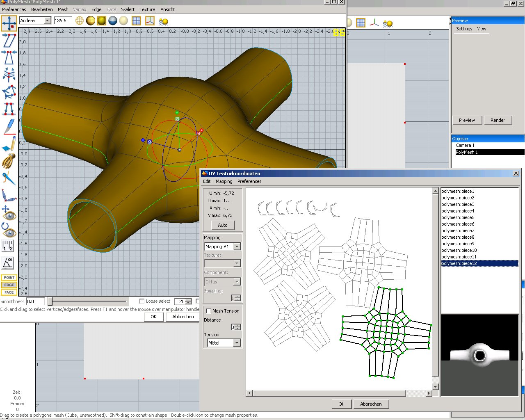Open the Bearbeiten menu
The image size is (525, 420).
42,9
